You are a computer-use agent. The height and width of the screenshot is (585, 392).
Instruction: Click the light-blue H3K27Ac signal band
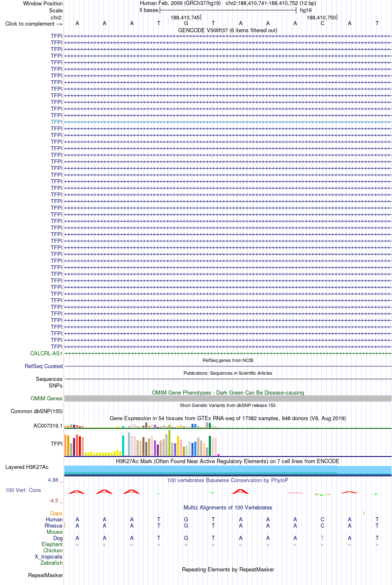coord(228,470)
